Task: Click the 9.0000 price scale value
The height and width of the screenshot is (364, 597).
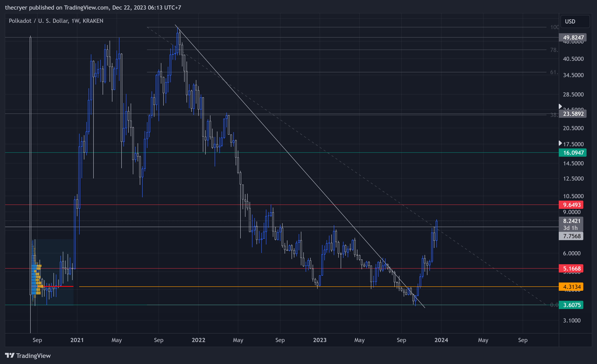Action: pyautogui.click(x=572, y=212)
